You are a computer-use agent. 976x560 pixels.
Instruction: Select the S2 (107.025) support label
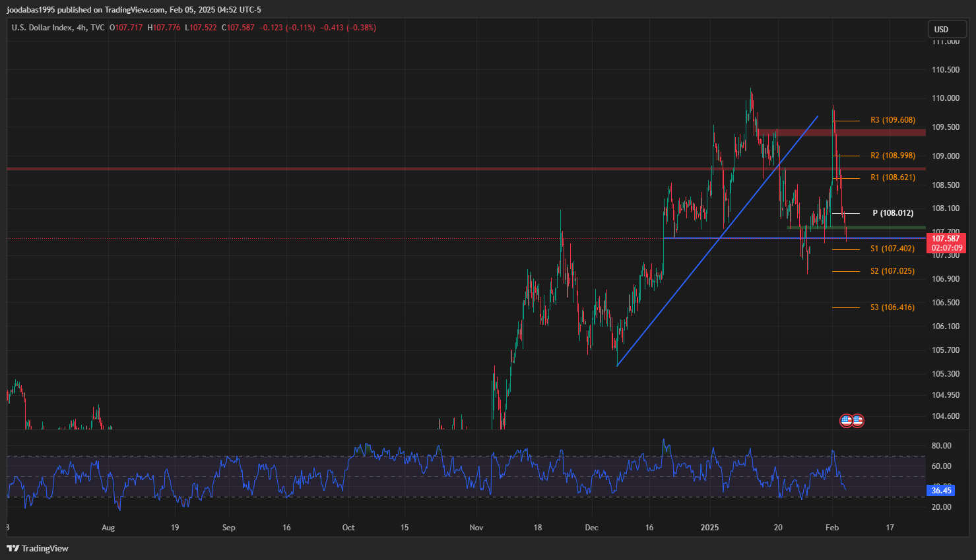(x=892, y=271)
